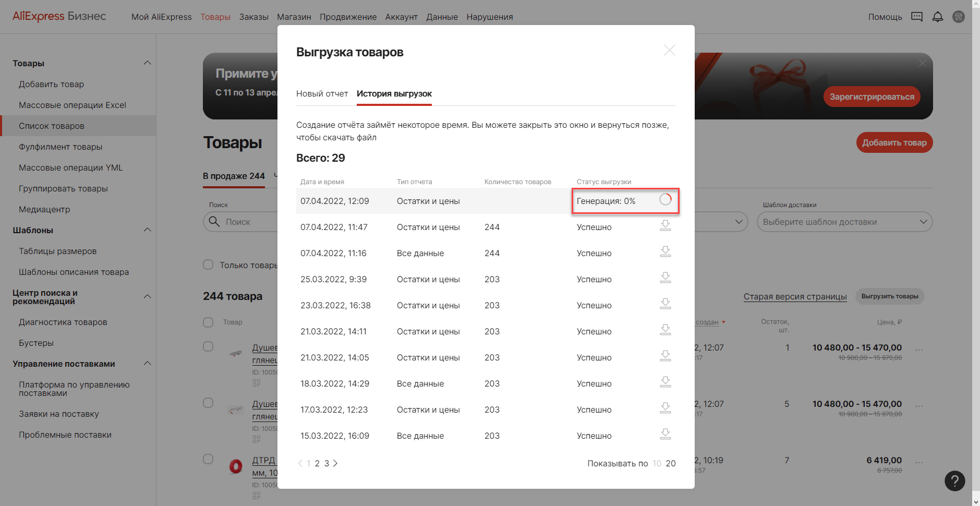
Task: Open Мой AliExpress top menu
Action: pos(162,17)
